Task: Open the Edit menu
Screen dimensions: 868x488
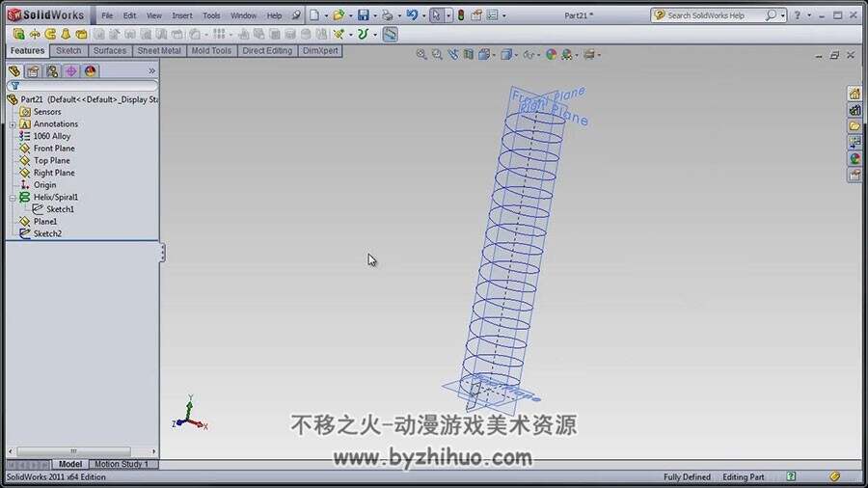Action: point(129,15)
